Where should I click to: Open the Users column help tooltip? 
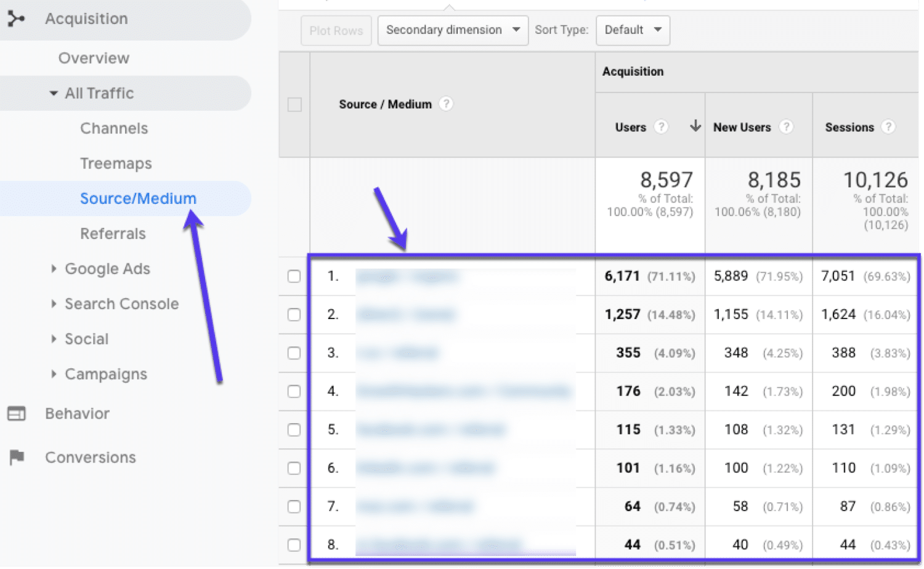[661, 127]
